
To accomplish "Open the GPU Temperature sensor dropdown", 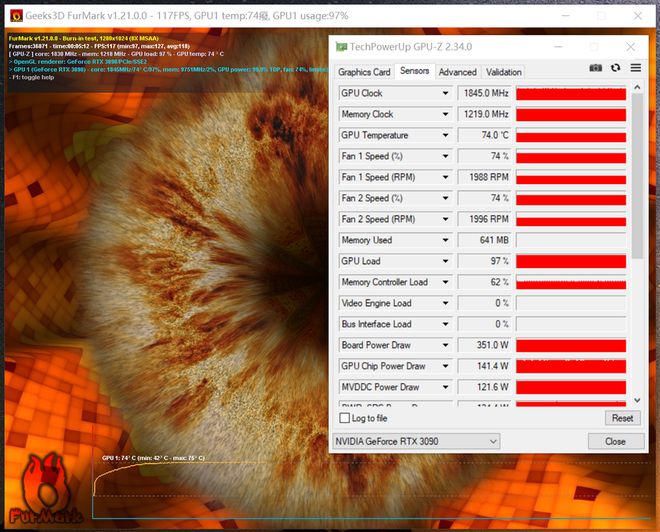I will click(x=445, y=135).
